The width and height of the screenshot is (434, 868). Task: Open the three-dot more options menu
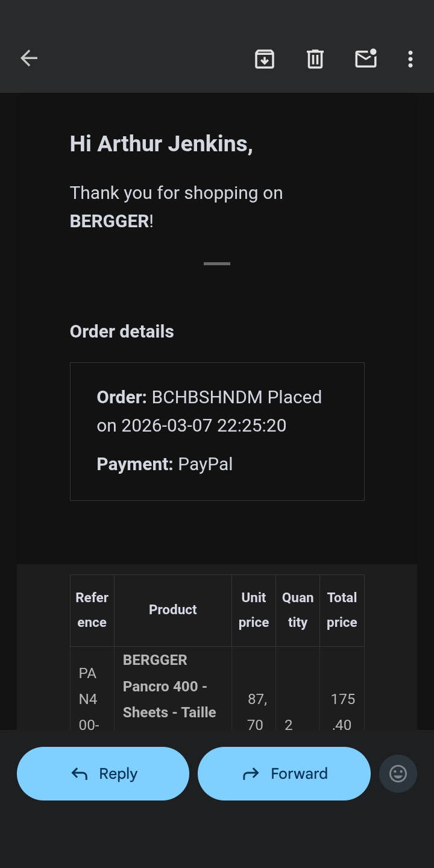(x=410, y=58)
